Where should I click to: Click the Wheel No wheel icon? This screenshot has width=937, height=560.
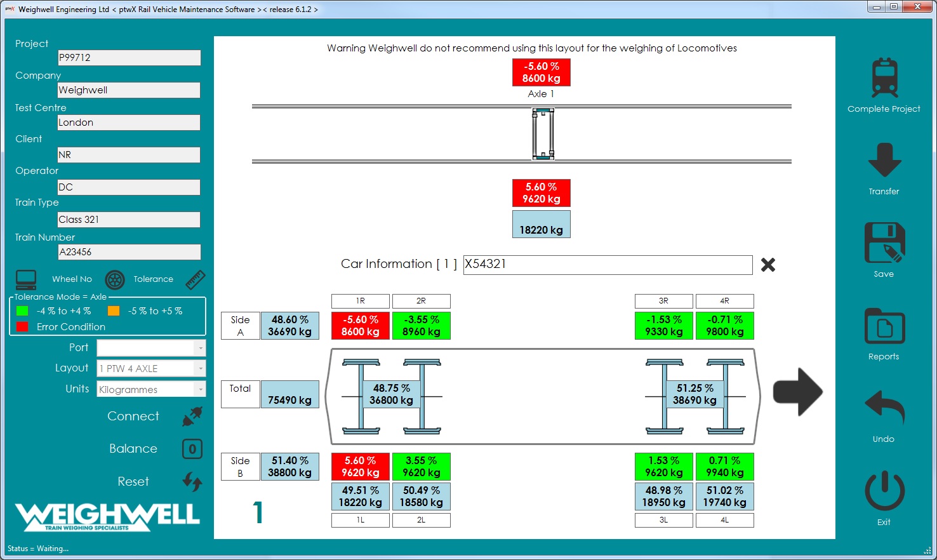pyautogui.click(x=114, y=279)
